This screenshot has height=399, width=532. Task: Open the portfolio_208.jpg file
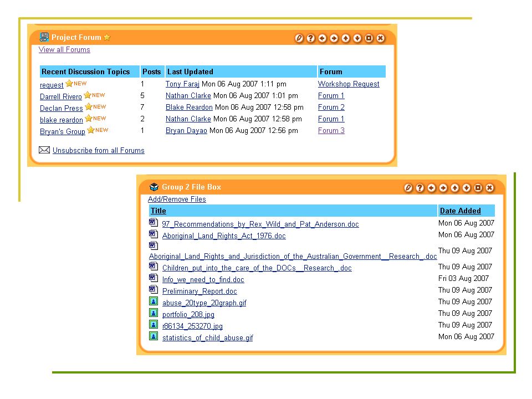(x=188, y=314)
